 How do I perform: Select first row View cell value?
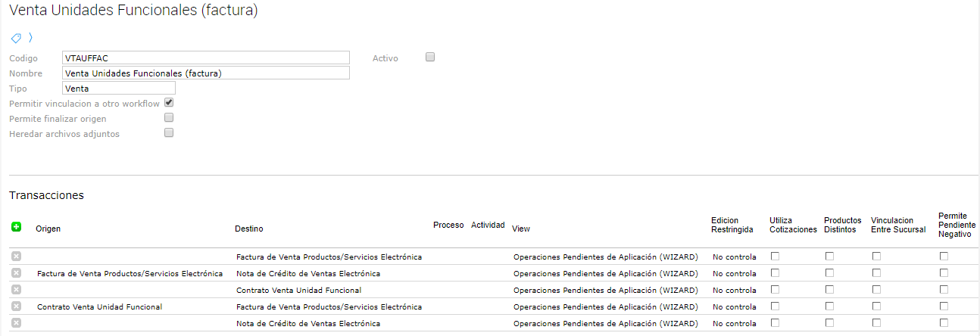(x=605, y=257)
